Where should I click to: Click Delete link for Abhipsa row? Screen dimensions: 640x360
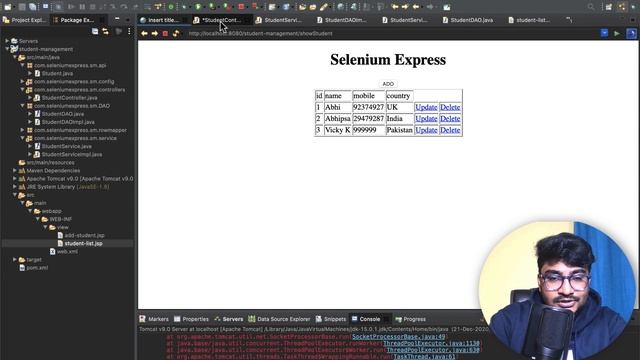click(450, 118)
